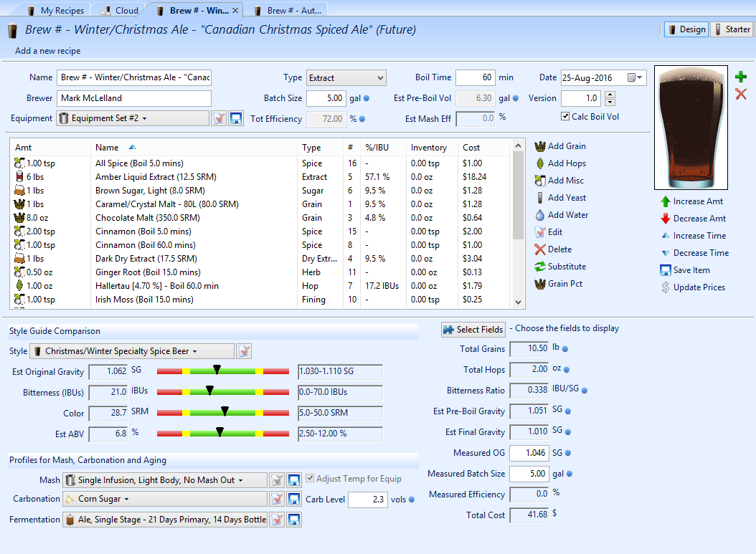This screenshot has height=554, width=756.
Task: Click the Add Grain icon button
Action: [539, 146]
